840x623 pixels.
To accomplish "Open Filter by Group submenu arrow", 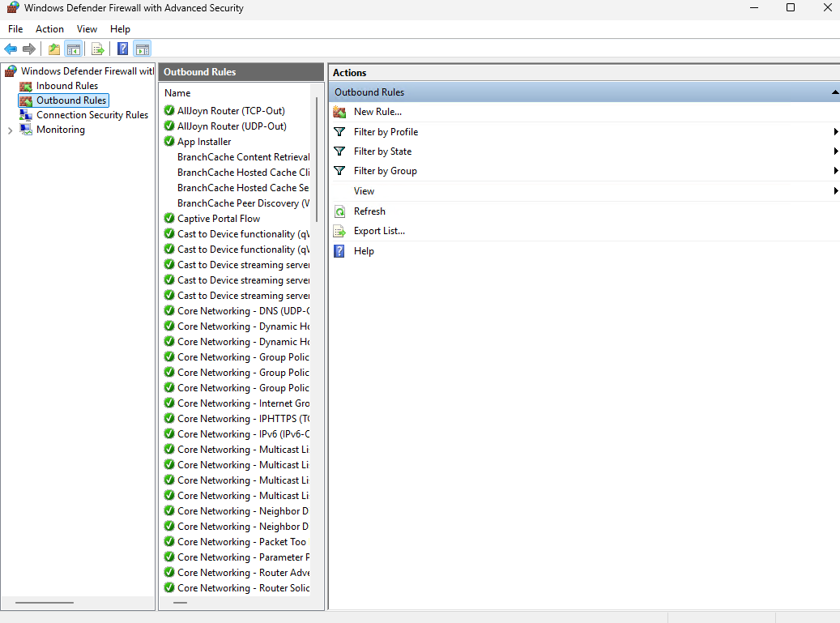I will [x=836, y=171].
